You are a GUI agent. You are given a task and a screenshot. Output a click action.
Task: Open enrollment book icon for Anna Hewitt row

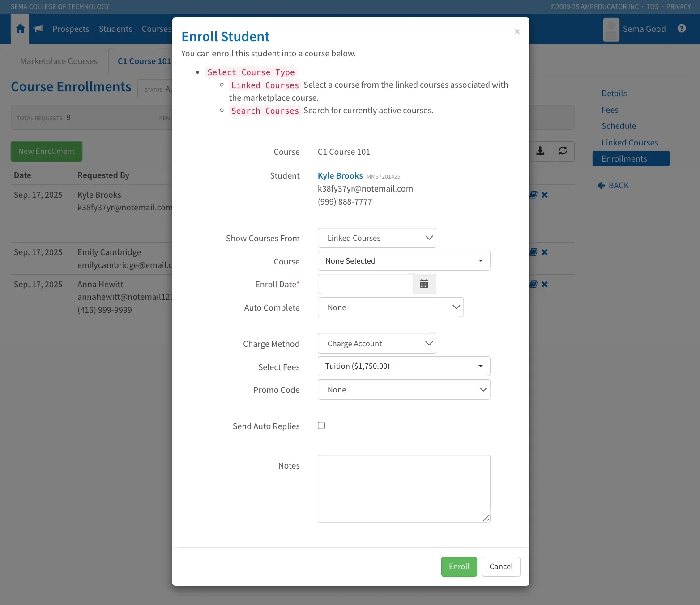[534, 284]
